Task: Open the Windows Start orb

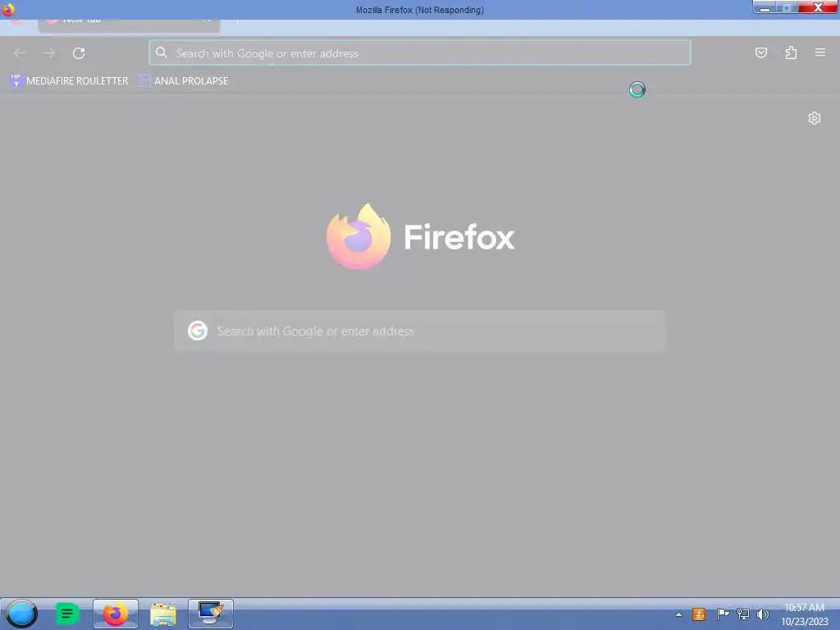Action: [22, 614]
